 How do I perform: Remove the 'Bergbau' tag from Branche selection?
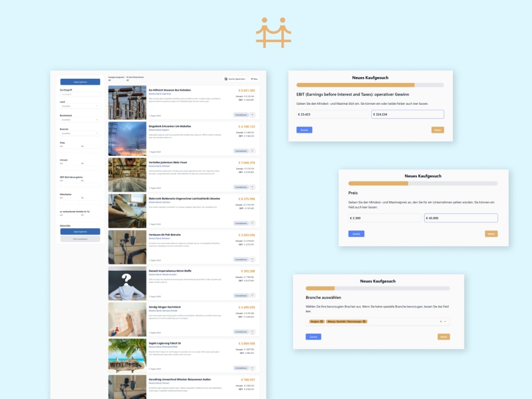322,322
